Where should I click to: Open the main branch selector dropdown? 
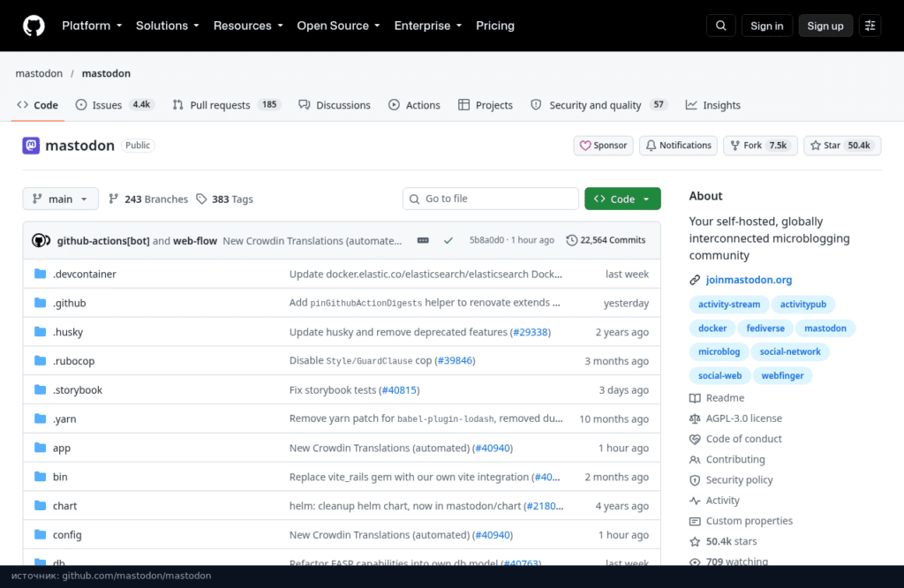coord(61,199)
